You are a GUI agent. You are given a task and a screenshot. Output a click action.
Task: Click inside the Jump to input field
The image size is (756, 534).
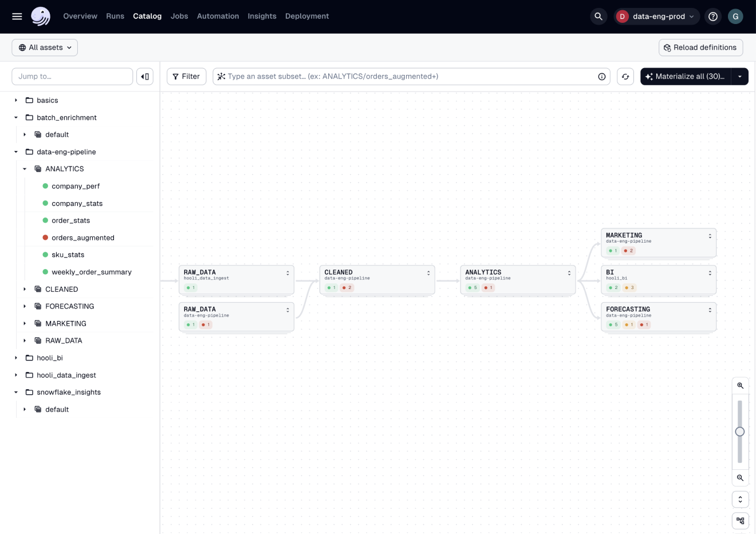click(x=72, y=76)
